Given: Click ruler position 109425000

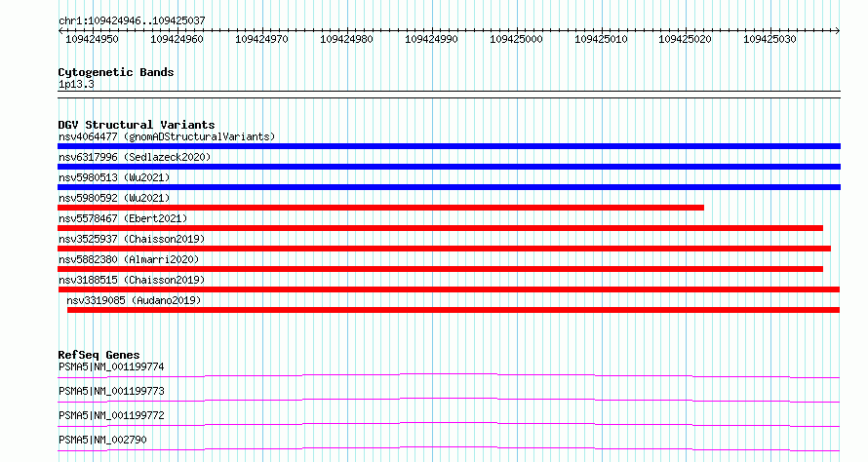Looking at the screenshot, I should point(516,39).
